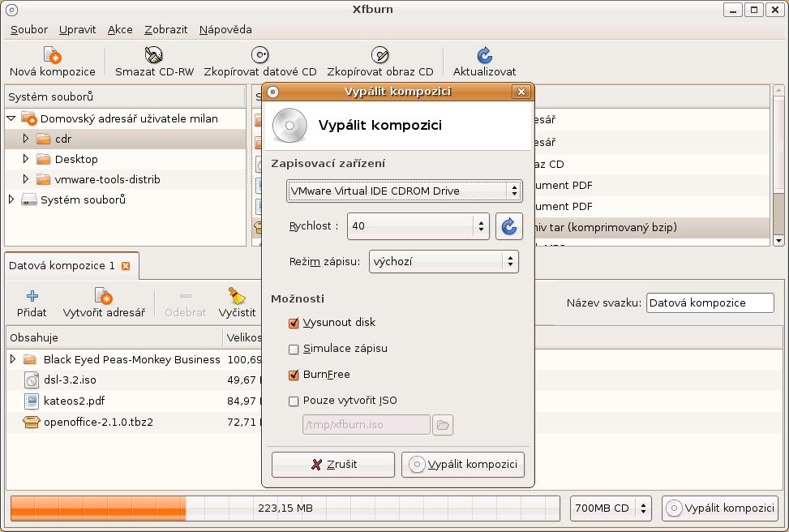
Task: Click Vypálit kompozici button in the dialog
Action: (463, 465)
